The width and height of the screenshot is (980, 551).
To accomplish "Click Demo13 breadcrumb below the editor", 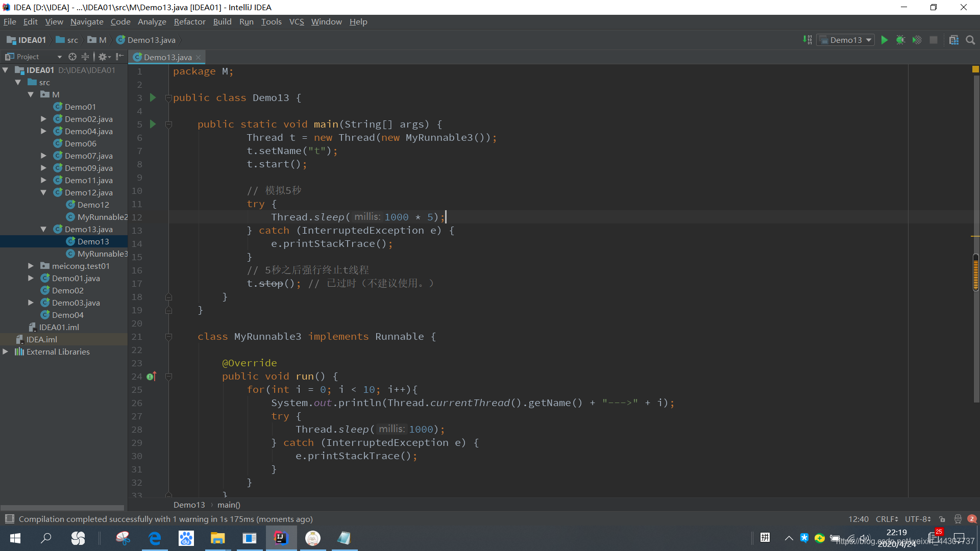I will click(x=189, y=505).
